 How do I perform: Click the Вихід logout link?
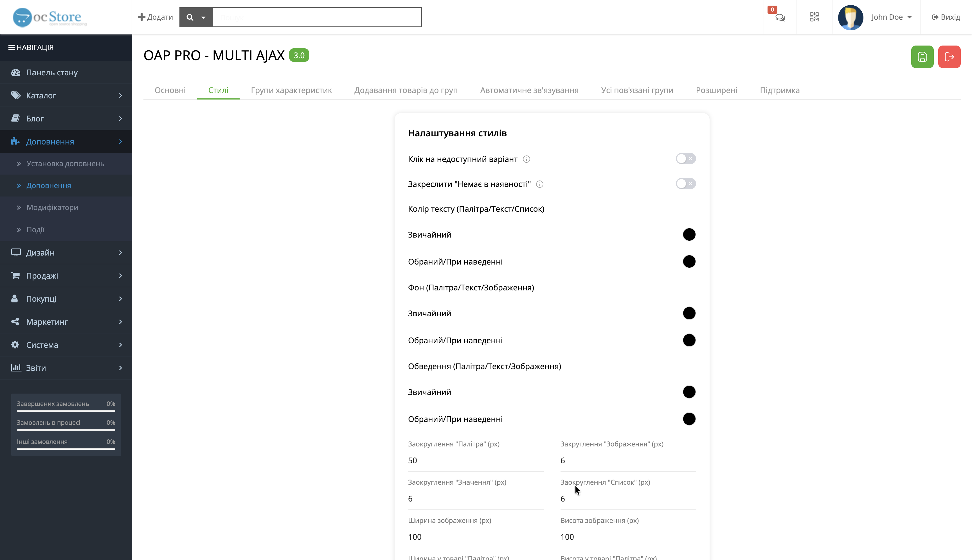pyautogui.click(x=946, y=17)
